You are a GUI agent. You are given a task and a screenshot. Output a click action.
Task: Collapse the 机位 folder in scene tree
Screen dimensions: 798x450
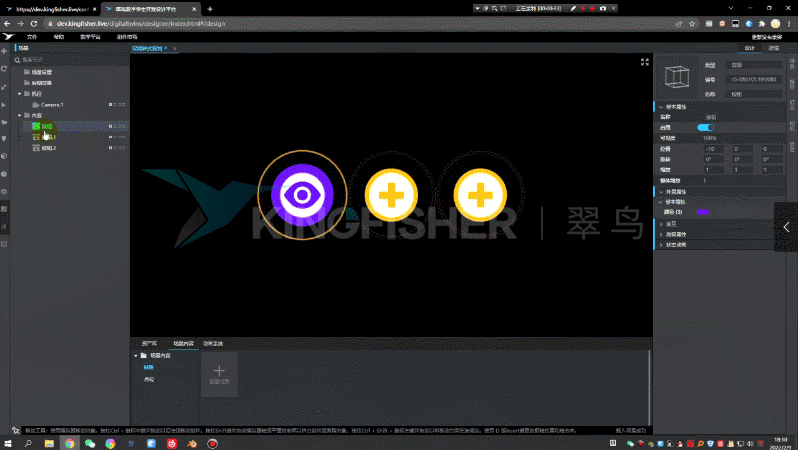[20, 94]
